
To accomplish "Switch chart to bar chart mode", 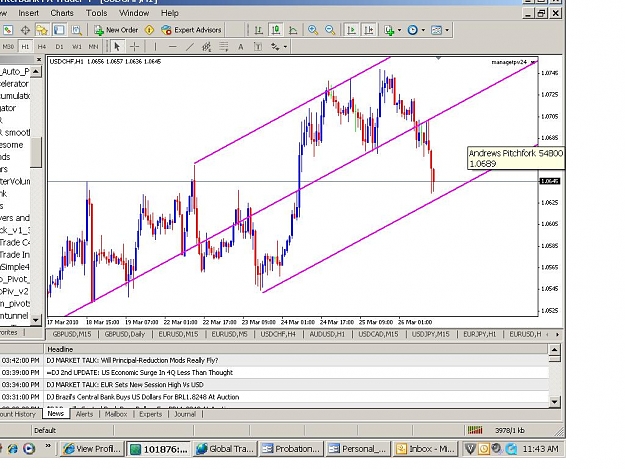I will pos(258,30).
